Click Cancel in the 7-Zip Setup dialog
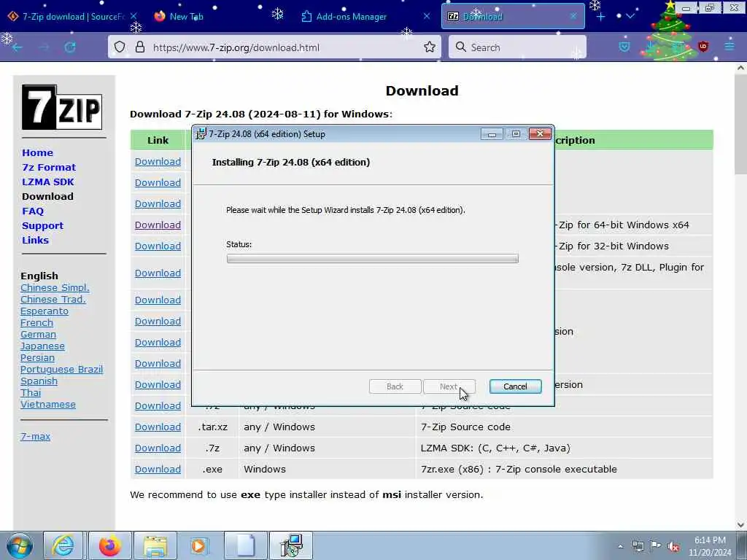Viewport: 747px width, 560px height. 515,386
